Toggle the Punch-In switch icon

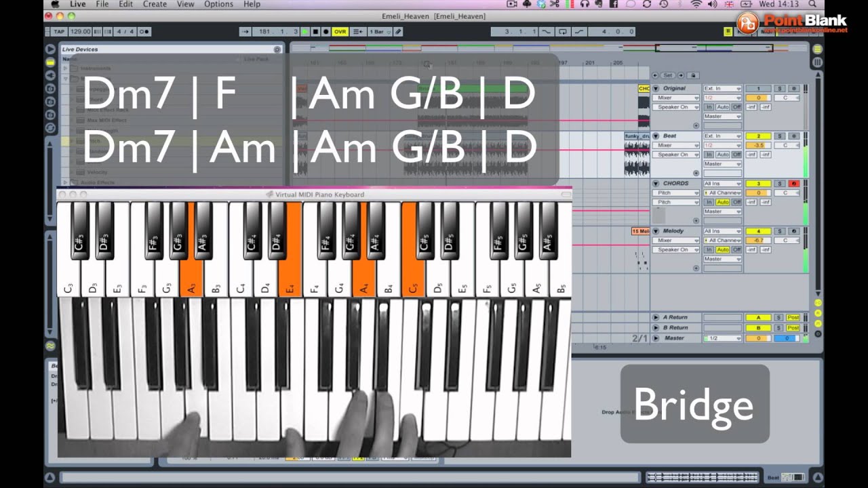click(546, 31)
